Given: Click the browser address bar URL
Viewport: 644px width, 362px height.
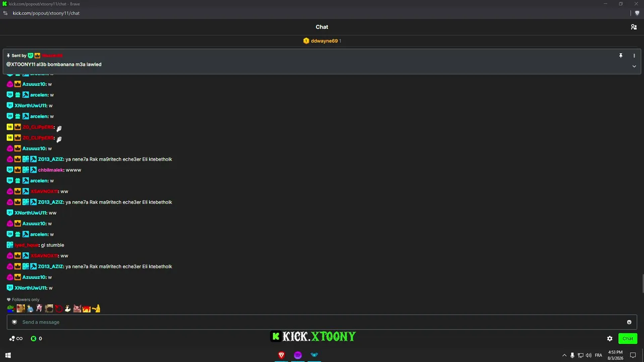Looking at the screenshot, I should (x=46, y=13).
